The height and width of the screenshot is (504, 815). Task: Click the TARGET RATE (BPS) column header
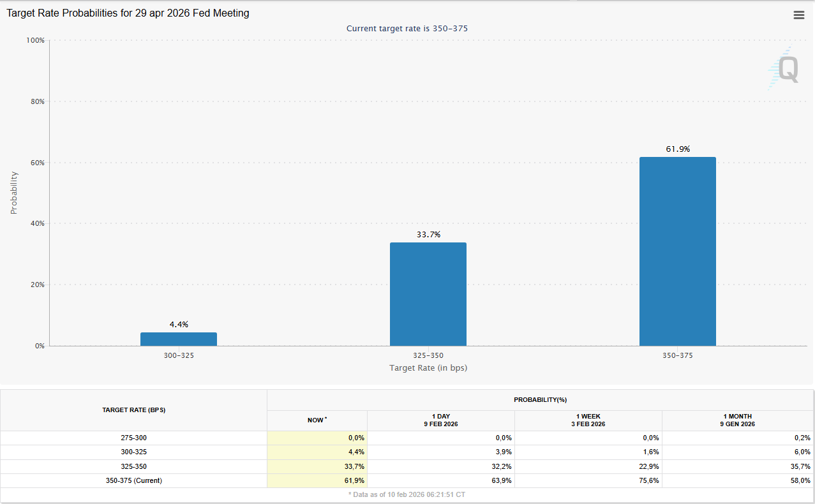click(133, 410)
